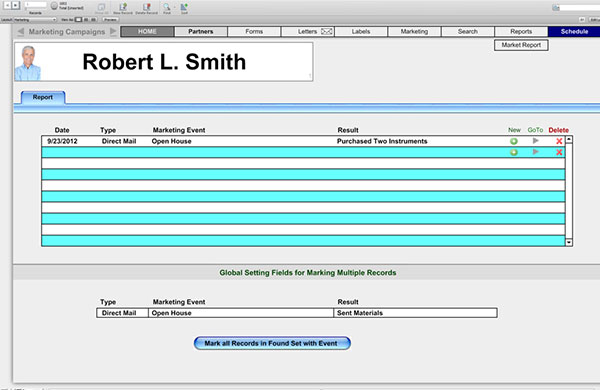
Task: Click the envelope icon next to Letters
Action: [326, 31]
